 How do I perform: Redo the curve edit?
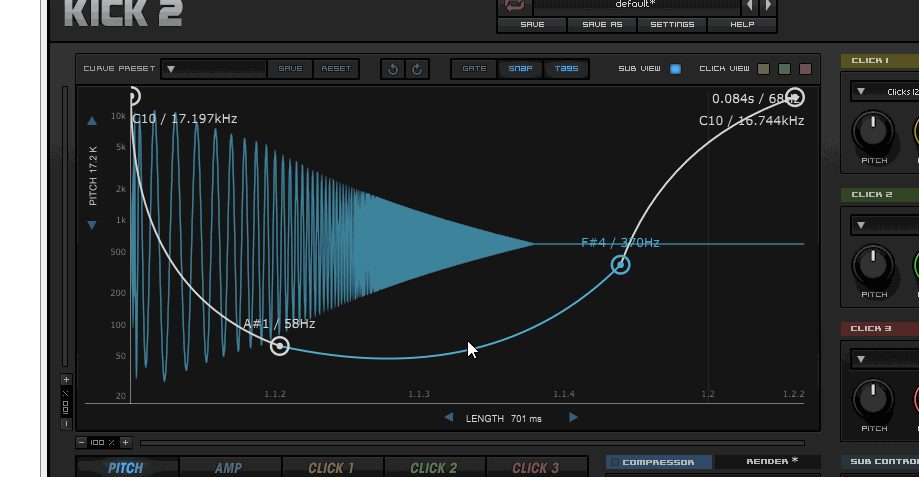click(417, 69)
